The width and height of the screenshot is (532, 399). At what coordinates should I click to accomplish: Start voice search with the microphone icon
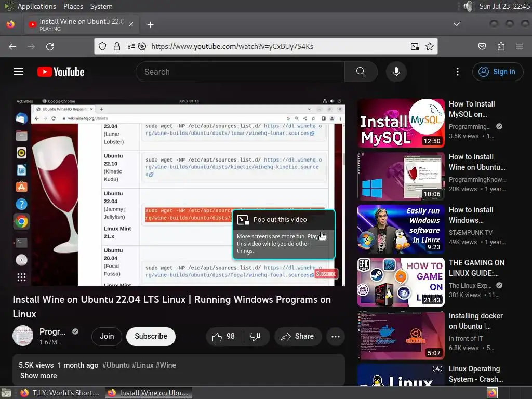click(x=396, y=72)
